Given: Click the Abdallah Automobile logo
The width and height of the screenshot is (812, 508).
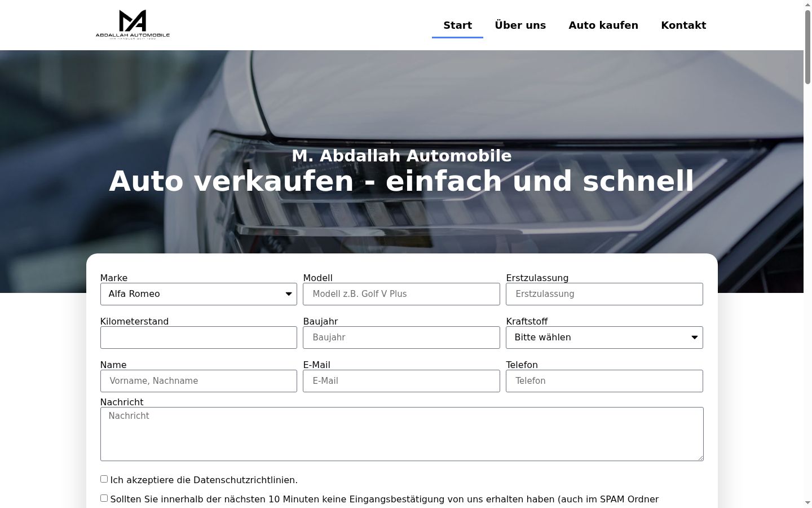Looking at the screenshot, I should 133,25.
